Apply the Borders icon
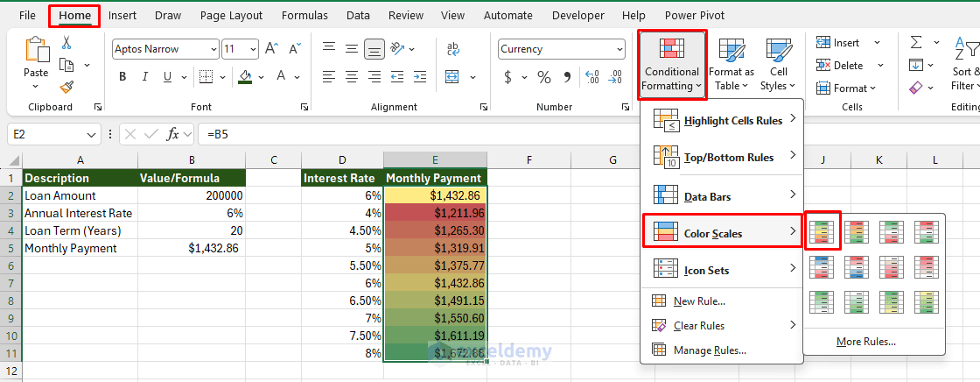This screenshot has height=382, width=980. coord(206,76)
